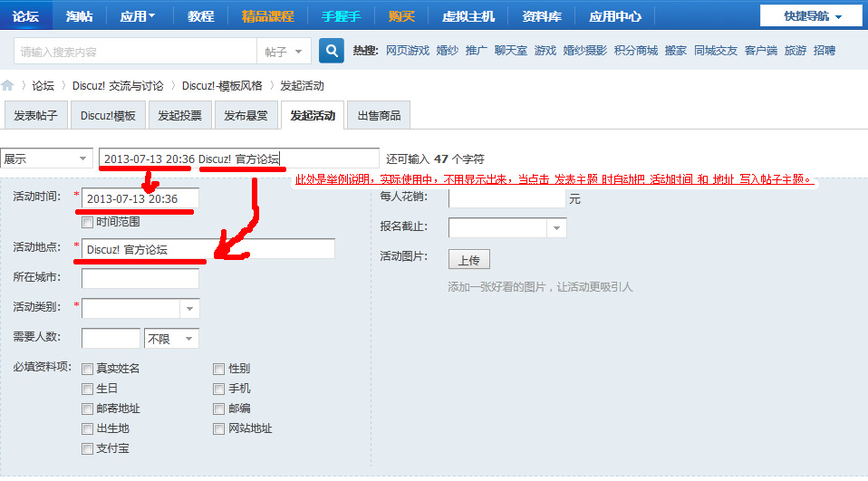Open the 展示 category dropdown
The height and width of the screenshot is (481, 868).
pyautogui.click(x=46, y=159)
